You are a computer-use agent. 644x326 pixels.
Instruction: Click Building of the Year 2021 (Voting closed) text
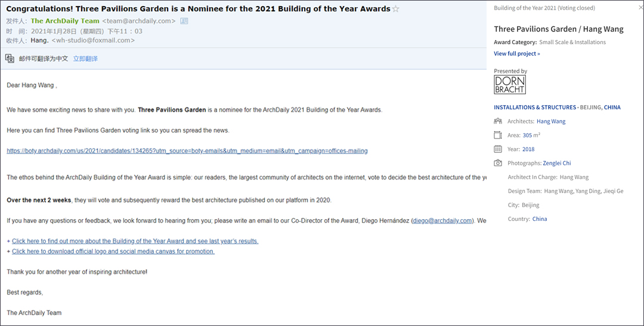coord(544,8)
